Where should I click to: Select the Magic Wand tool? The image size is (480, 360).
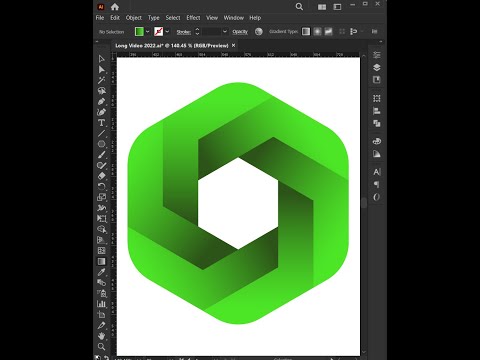pyautogui.click(x=102, y=80)
